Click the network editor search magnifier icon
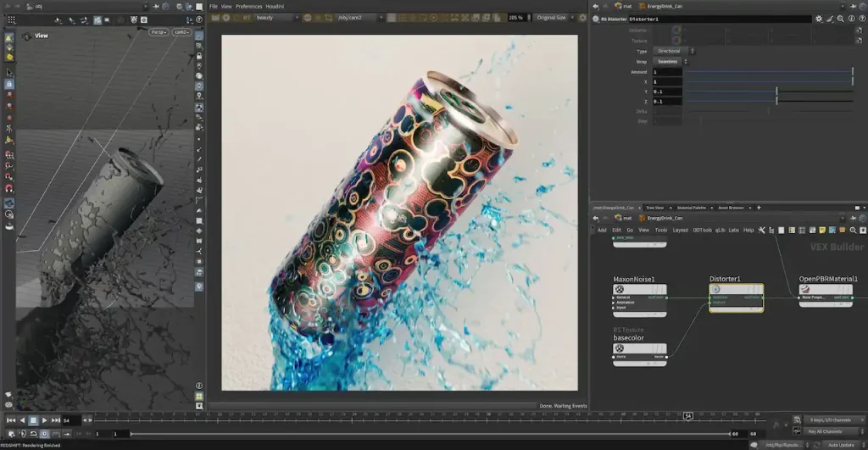This screenshot has width=868, height=450. (x=853, y=231)
